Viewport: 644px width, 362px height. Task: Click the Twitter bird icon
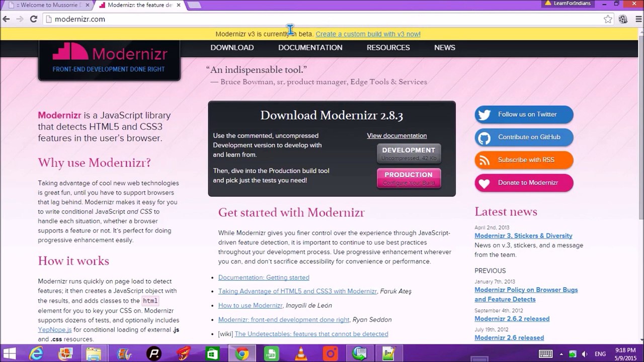pyautogui.click(x=484, y=115)
